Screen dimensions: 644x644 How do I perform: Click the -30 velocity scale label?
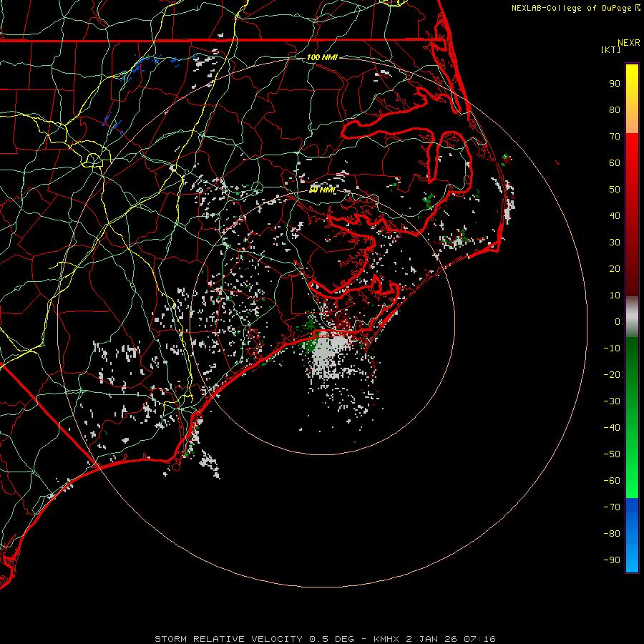(x=612, y=401)
